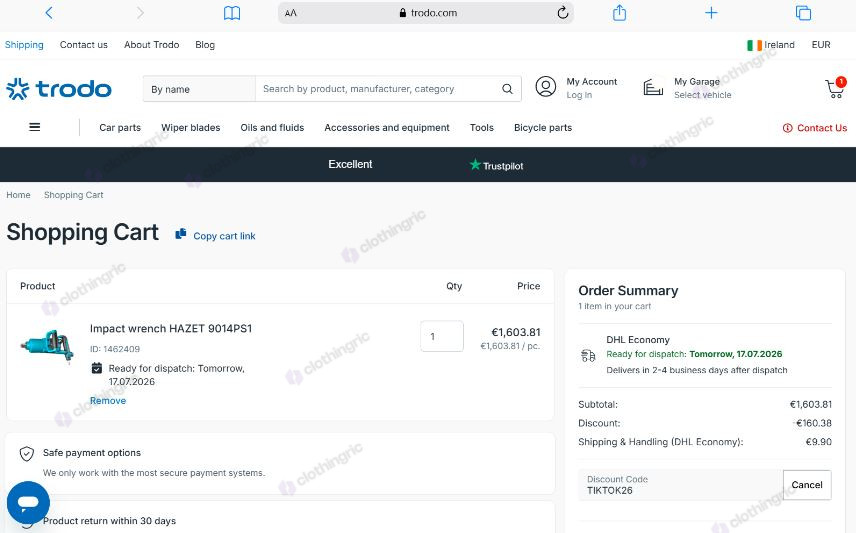Open the shopping cart icon with badge
The image size is (856, 533).
coord(835,87)
